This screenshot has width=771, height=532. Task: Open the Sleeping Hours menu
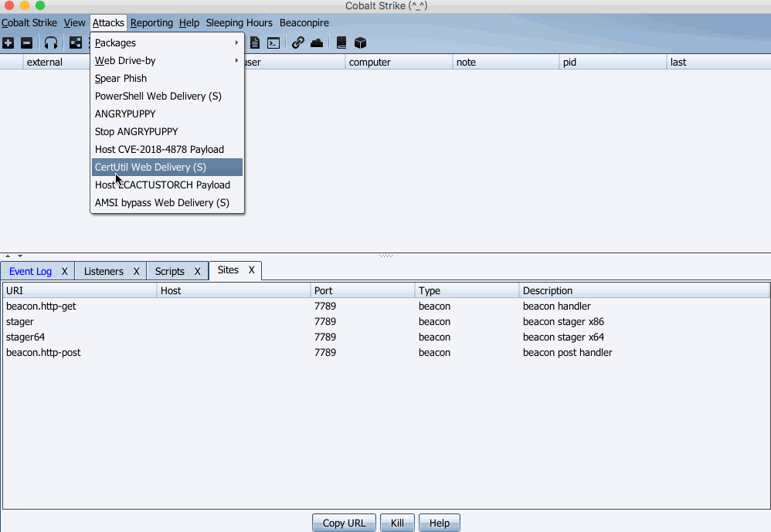pyautogui.click(x=239, y=22)
